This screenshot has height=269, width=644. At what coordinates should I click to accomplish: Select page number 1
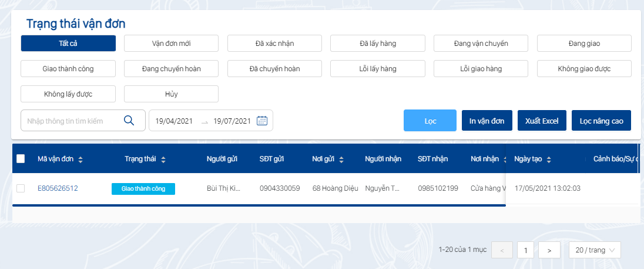(x=526, y=250)
